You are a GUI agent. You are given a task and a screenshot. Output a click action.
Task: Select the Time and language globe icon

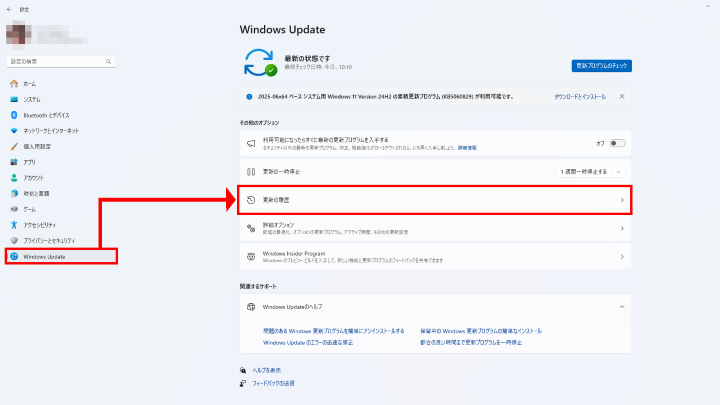point(14,193)
